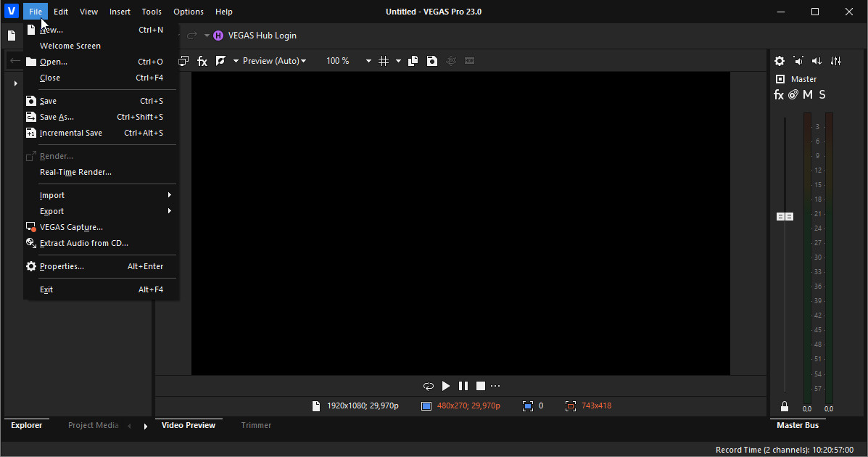Click the Split Screen View icon
Screen dimensions: 868x457
pyautogui.click(x=220, y=61)
